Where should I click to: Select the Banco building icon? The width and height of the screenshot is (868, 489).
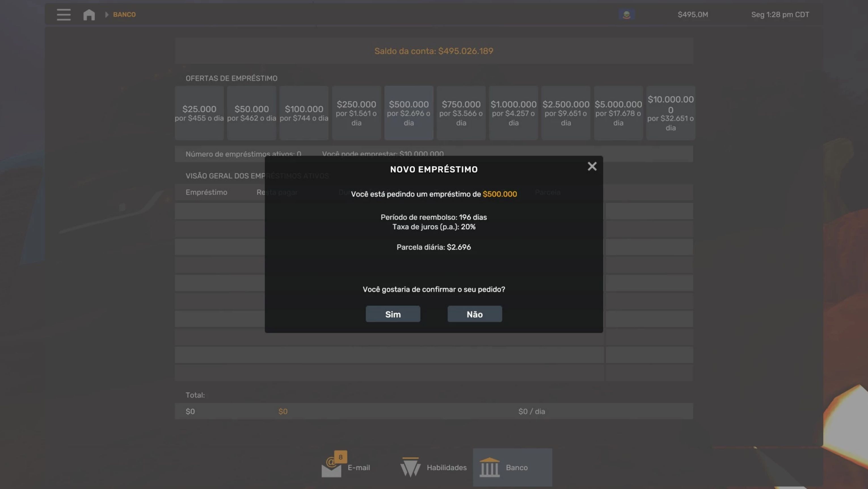tap(489, 467)
